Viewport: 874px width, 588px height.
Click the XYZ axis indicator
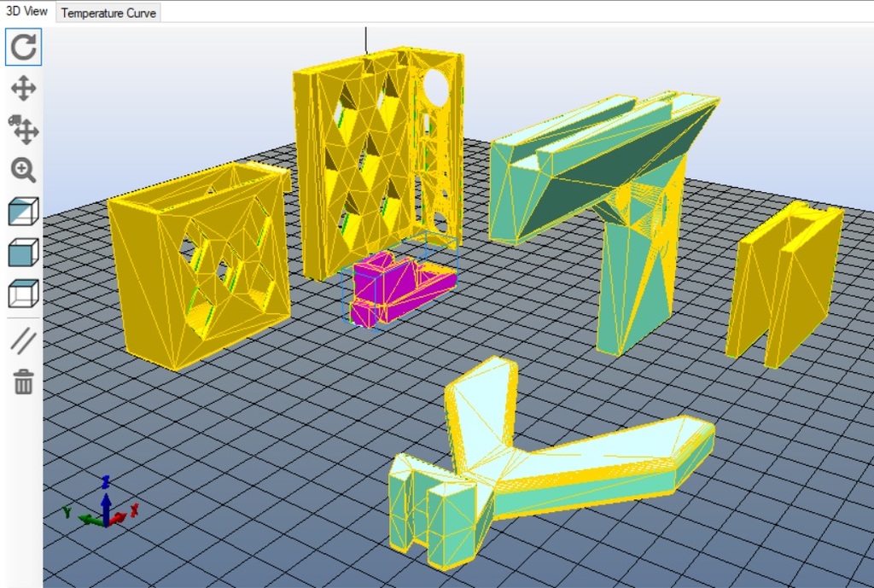102,504
